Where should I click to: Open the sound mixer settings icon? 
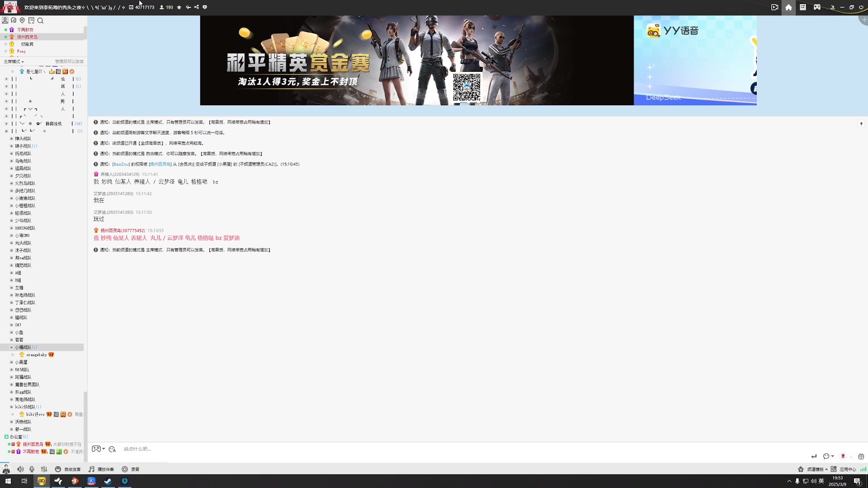tap(44, 469)
